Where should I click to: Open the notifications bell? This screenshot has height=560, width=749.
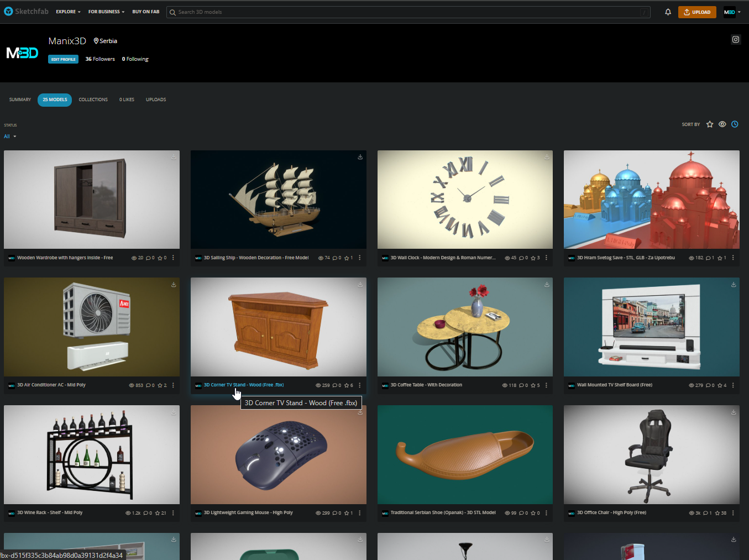668,12
